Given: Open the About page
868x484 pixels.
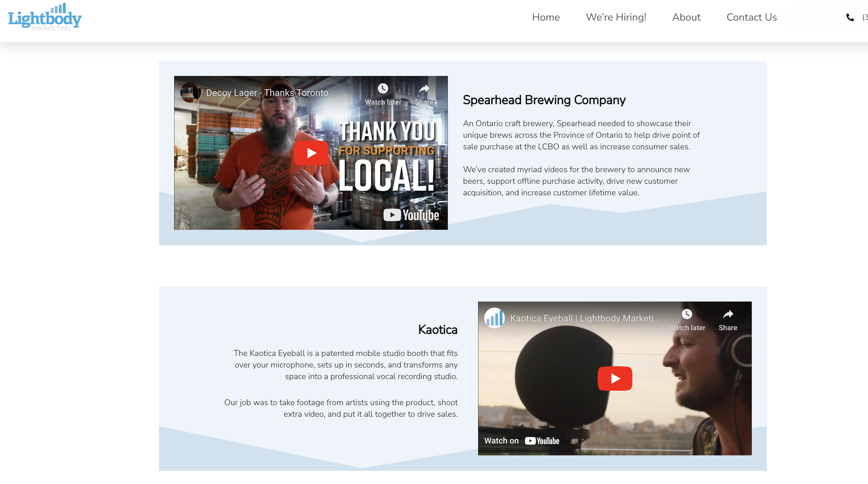Looking at the screenshot, I should tap(686, 17).
